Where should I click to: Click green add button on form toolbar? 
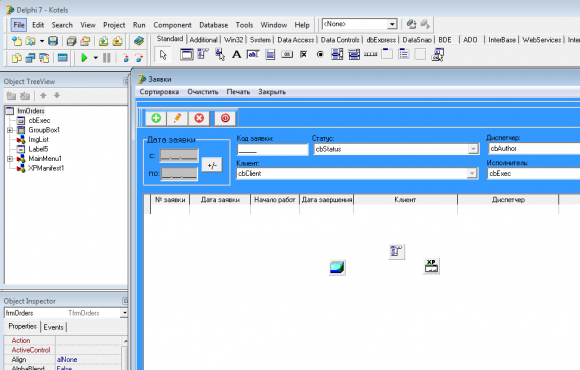coord(156,118)
